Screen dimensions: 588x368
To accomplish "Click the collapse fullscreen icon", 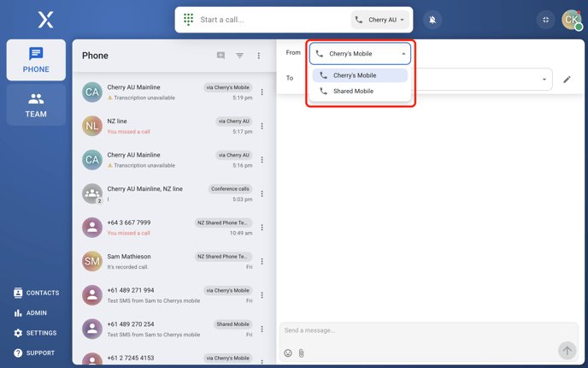I will (x=545, y=20).
